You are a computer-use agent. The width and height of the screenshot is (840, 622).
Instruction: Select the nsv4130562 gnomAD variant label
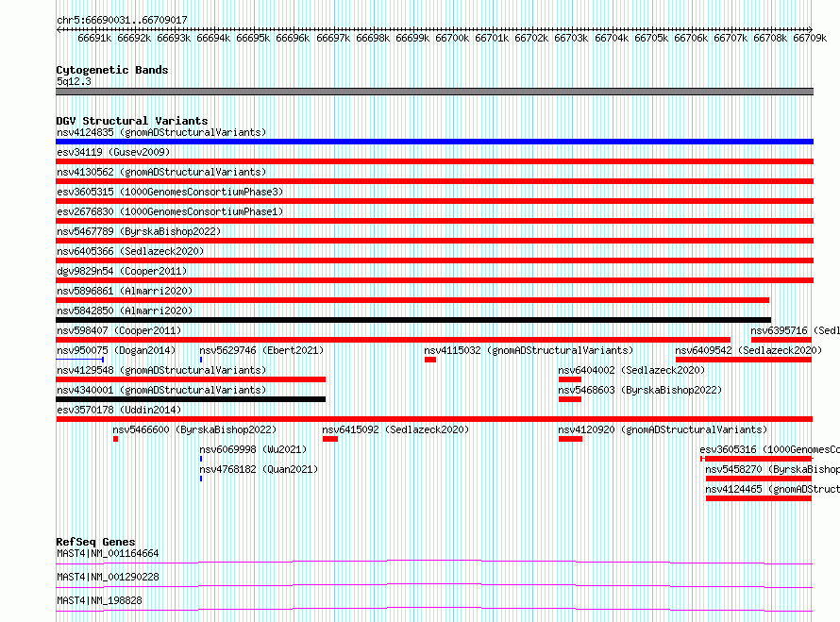click(x=161, y=172)
